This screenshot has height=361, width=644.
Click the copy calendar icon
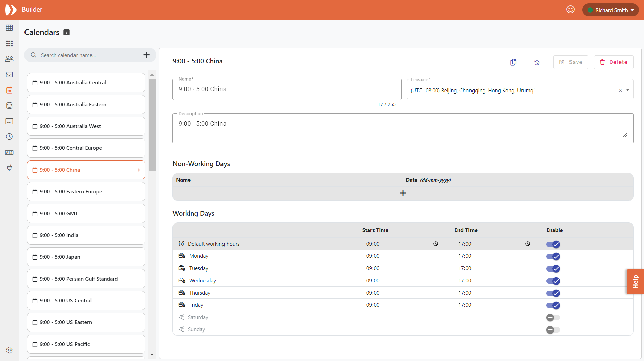pyautogui.click(x=513, y=62)
